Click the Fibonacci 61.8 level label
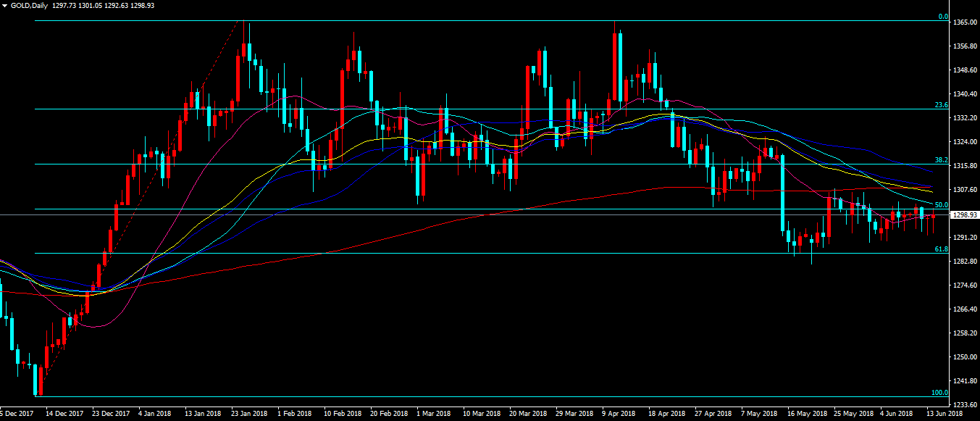The height and width of the screenshot is (421, 980). coord(942,249)
